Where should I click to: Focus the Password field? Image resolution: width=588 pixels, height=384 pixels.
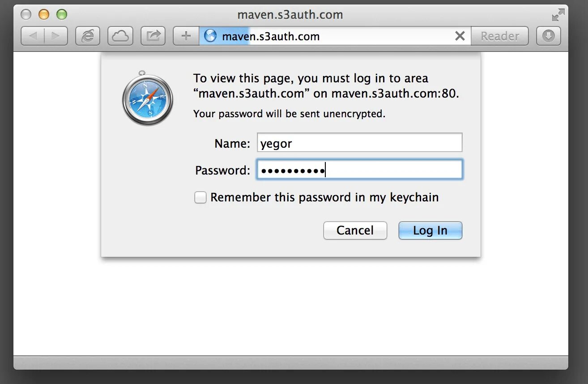[359, 170]
